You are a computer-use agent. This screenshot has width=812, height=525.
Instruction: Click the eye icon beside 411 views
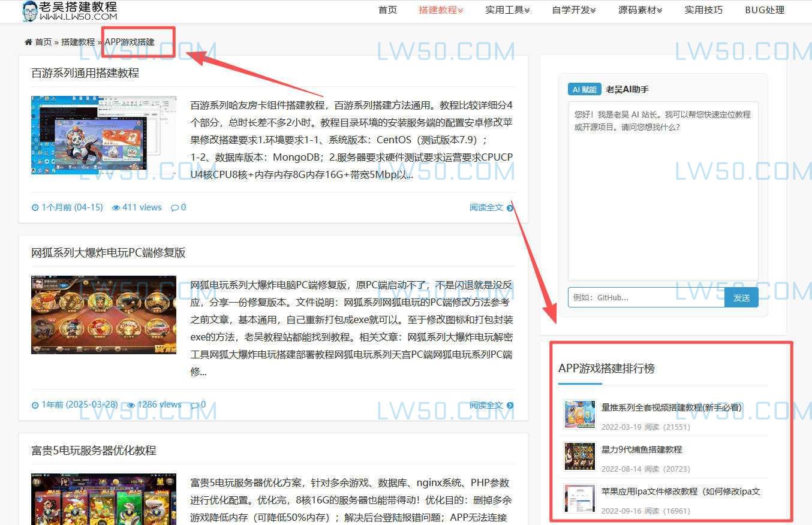click(x=116, y=207)
